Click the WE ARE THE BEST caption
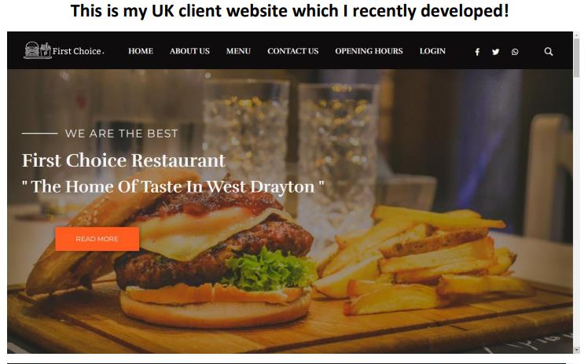This screenshot has height=364, width=588. [121, 134]
